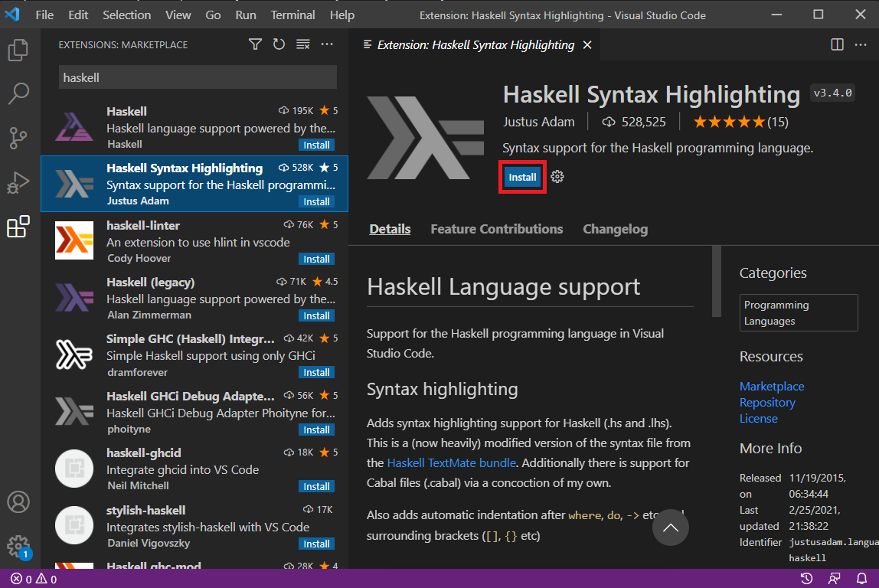Install Haskell Syntax Highlighting from list
Viewport: 879px width, 588px height.
click(316, 202)
